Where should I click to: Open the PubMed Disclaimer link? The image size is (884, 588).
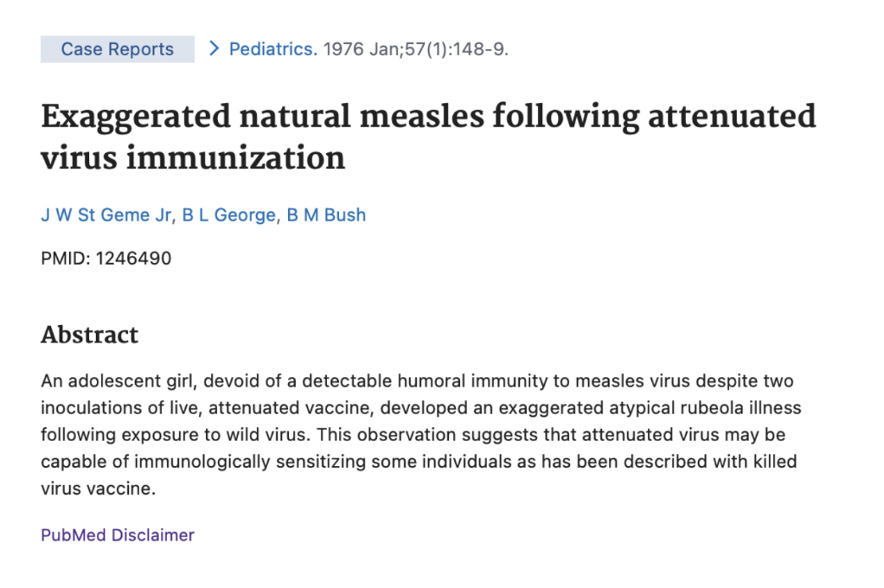pyautogui.click(x=118, y=535)
